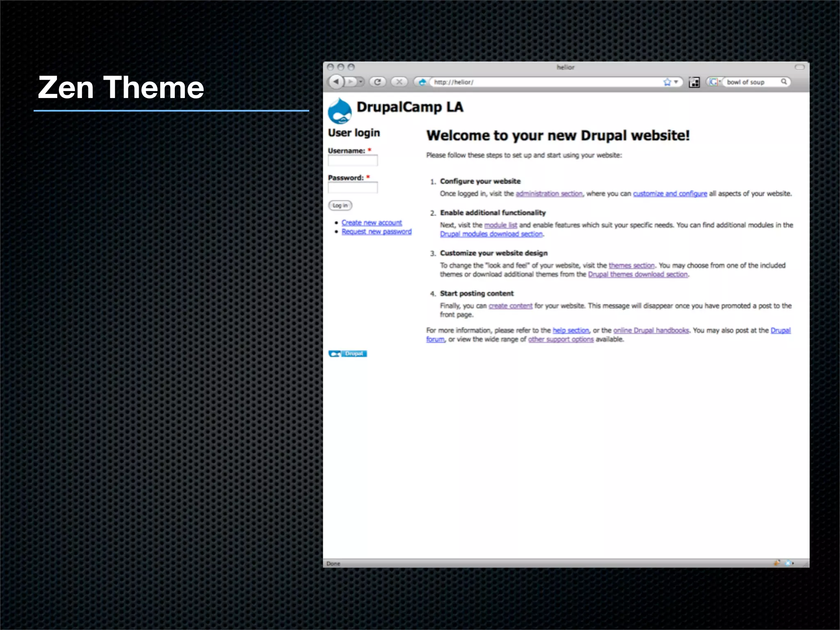Bookmark this page with the star icon
The width and height of the screenshot is (840, 630).
tap(667, 82)
